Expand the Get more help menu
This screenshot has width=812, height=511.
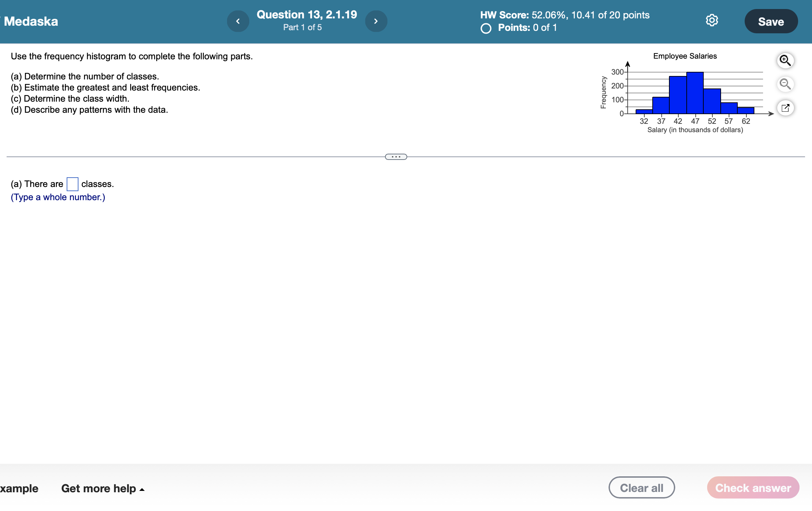[103, 488]
